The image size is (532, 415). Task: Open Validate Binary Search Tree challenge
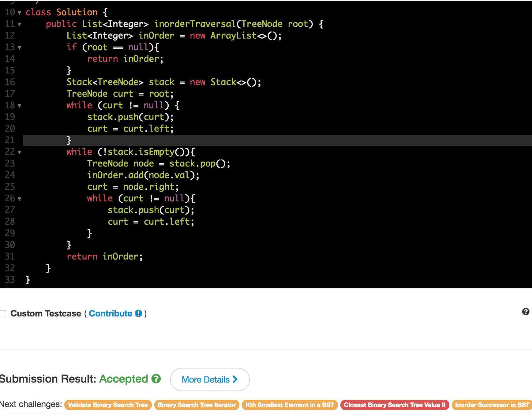point(108,405)
